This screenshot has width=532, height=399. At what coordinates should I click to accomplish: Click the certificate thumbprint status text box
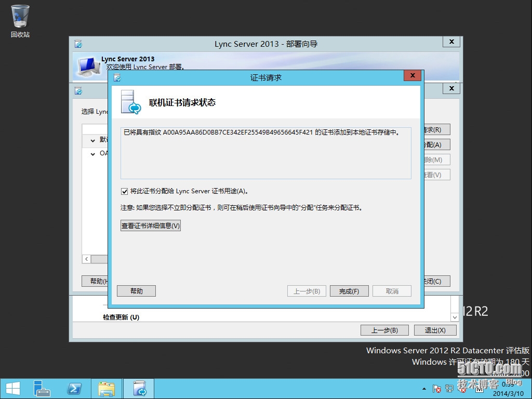[266, 153]
